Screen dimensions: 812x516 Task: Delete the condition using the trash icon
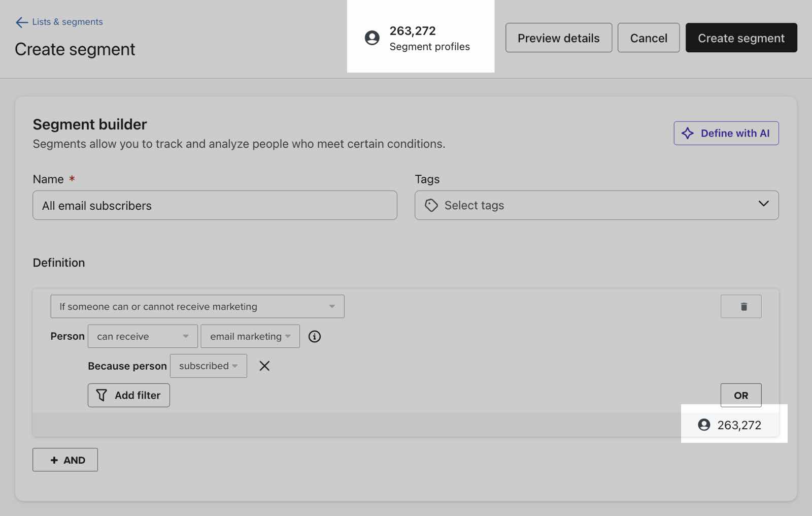tap(741, 306)
